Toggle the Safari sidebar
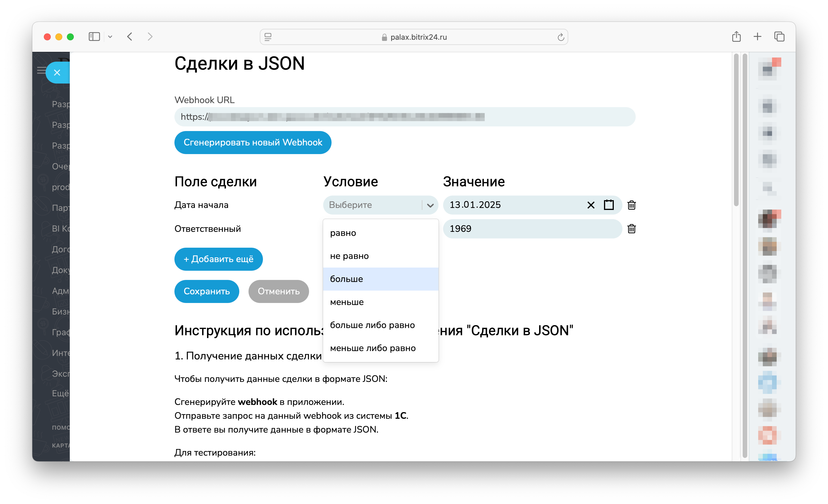 94,37
